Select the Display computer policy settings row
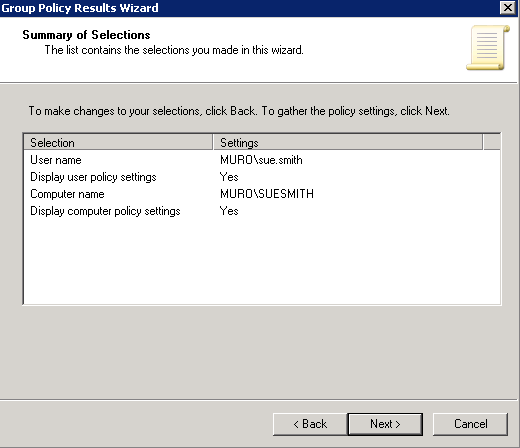This screenshot has height=448, width=520. pos(262,211)
